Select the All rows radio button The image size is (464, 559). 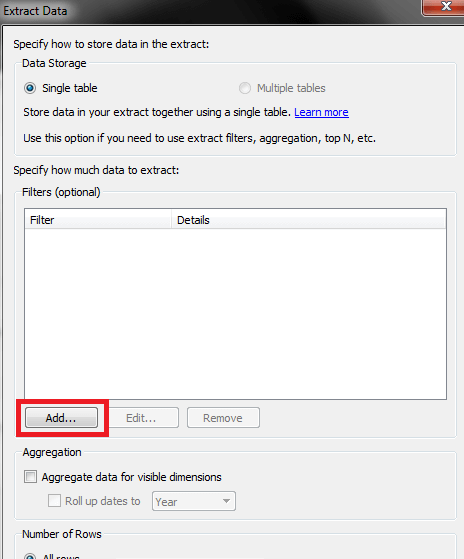click(30, 556)
